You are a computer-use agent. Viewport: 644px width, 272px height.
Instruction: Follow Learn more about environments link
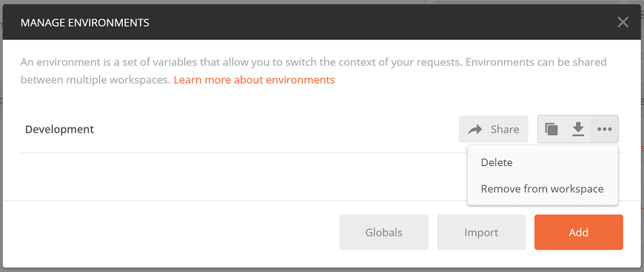pyautogui.click(x=254, y=79)
